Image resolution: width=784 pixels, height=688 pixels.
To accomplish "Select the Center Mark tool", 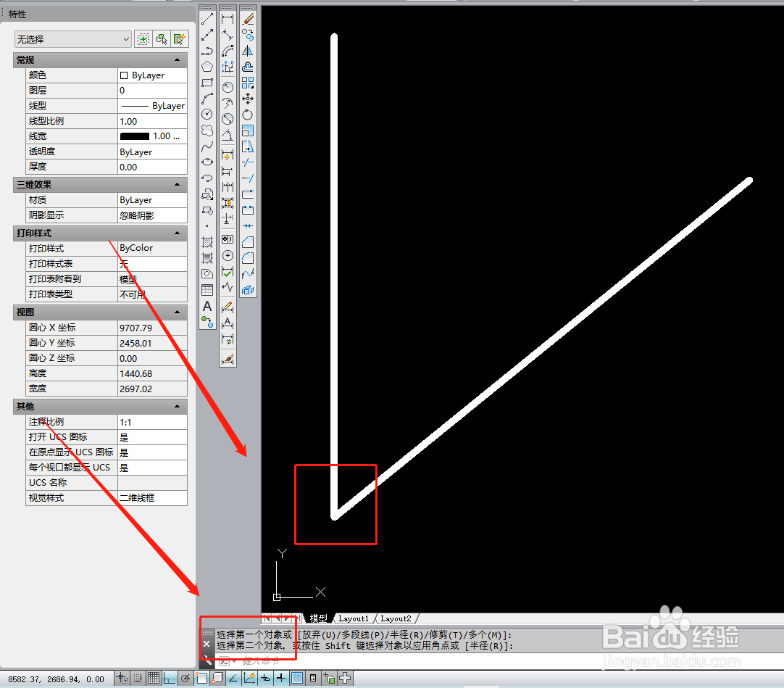I will pyautogui.click(x=228, y=256).
